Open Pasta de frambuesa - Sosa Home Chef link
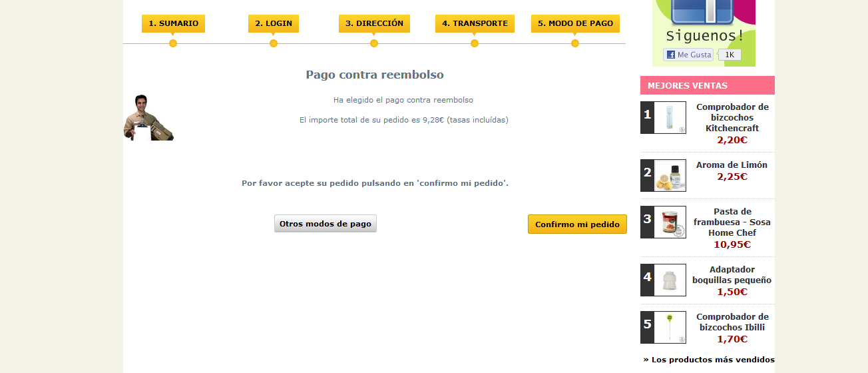The width and height of the screenshot is (868, 373). (732, 222)
